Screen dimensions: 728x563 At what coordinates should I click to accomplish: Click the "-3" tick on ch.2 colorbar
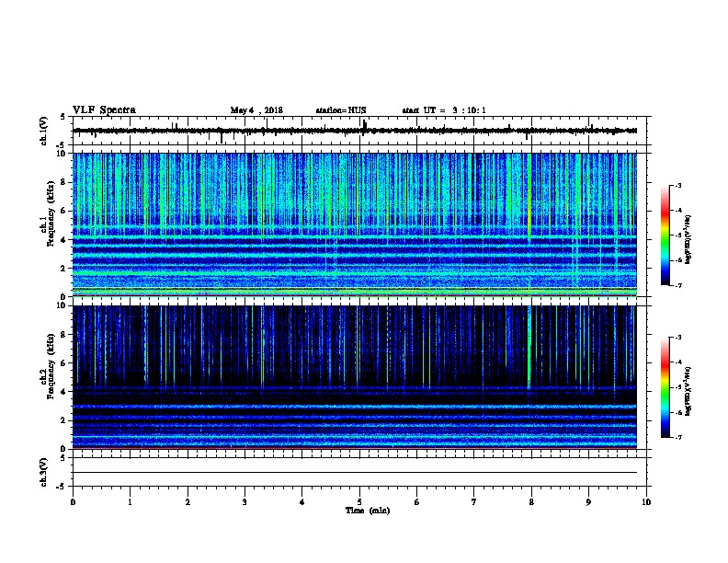677,338
